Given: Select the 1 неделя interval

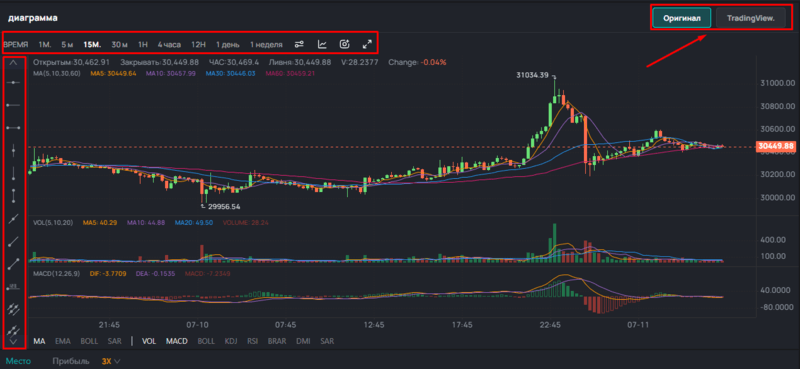Looking at the screenshot, I should coord(266,45).
